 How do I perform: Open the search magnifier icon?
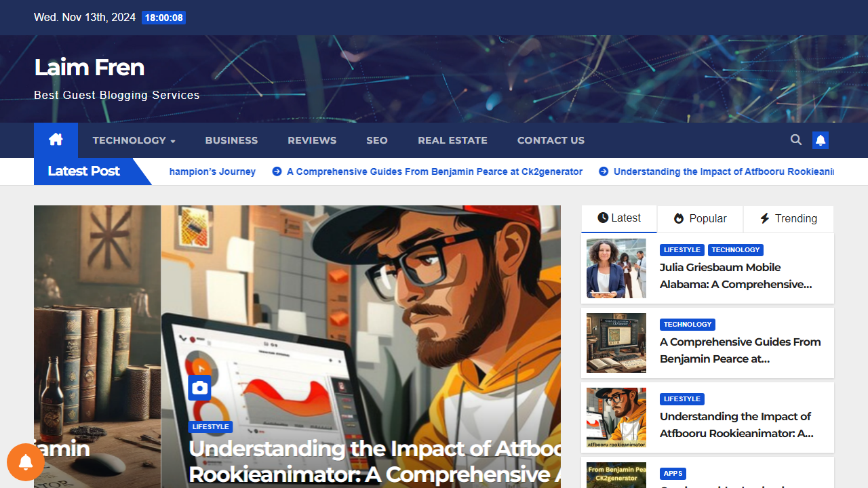pos(796,140)
